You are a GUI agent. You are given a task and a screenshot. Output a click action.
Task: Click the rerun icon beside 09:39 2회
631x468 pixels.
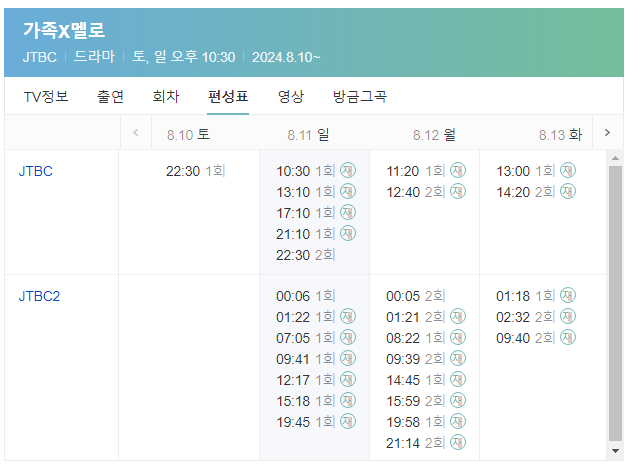coord(458,358)
